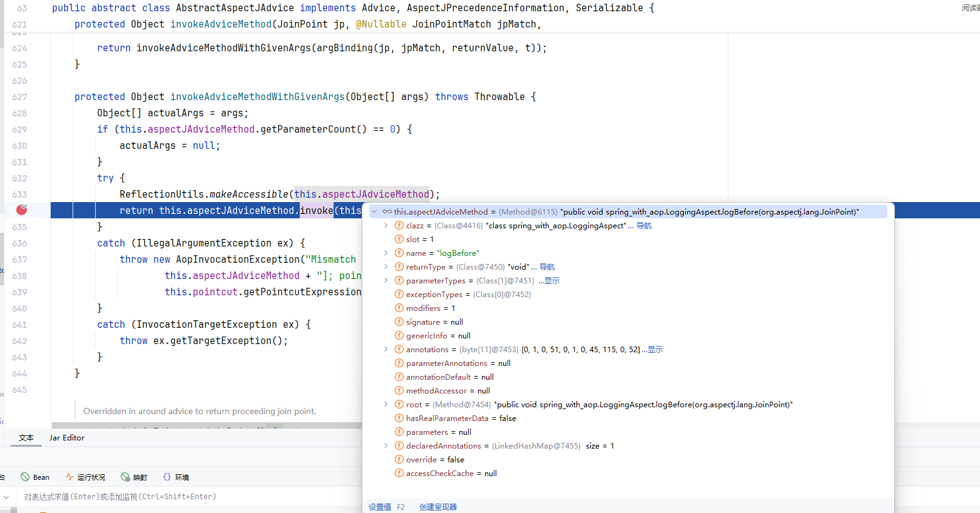This screenshot has width=980, height=513.
Task: Switch to the Jar Editor tab
Action: tap(67, 438)
